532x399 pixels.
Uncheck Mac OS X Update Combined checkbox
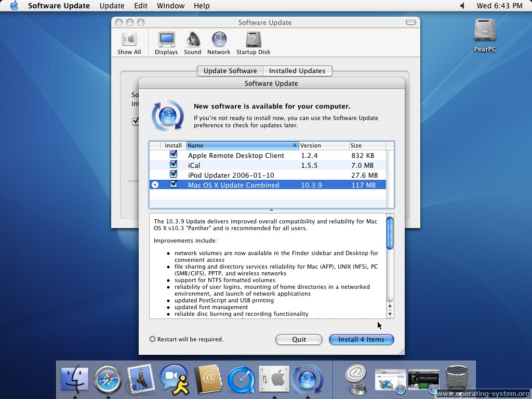pos(174,184)
